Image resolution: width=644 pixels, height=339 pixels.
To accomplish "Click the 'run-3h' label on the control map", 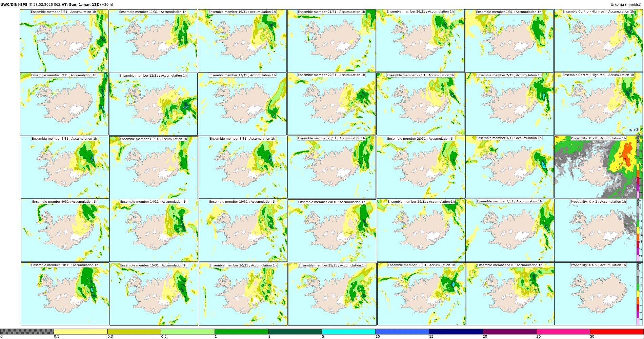I will 635,129.
